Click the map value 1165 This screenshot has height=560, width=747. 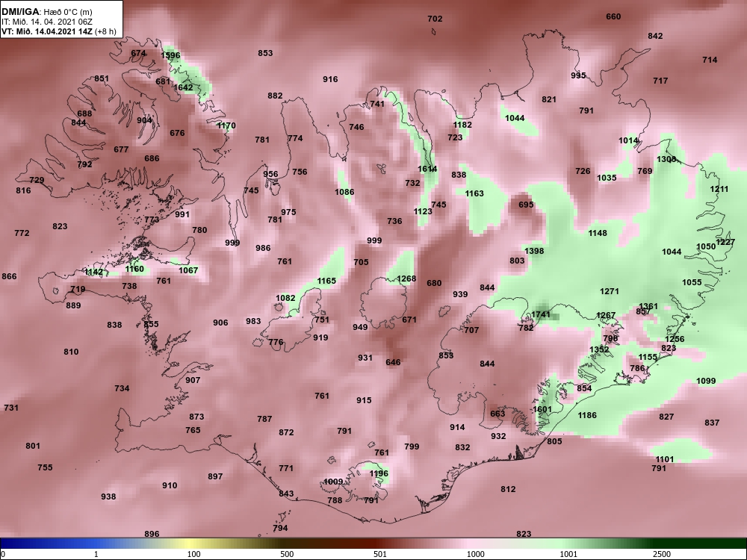[x=326, y=281]
